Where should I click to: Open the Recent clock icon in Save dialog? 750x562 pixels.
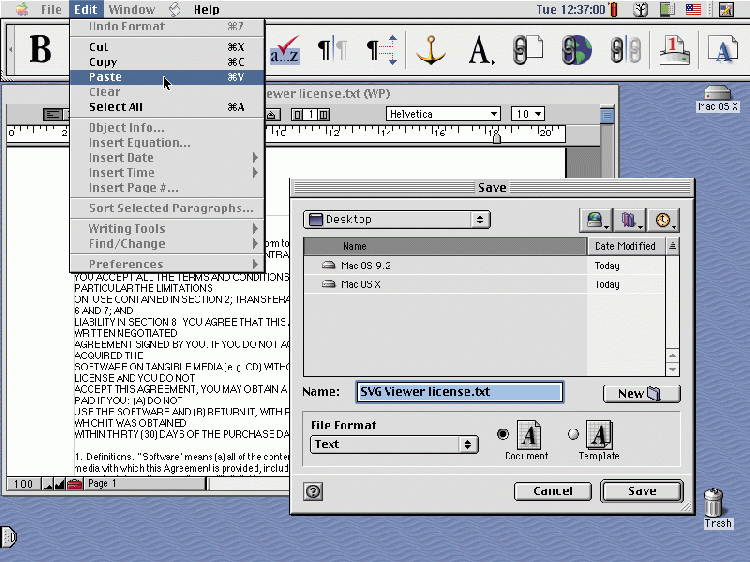click(x=664, y=220)
